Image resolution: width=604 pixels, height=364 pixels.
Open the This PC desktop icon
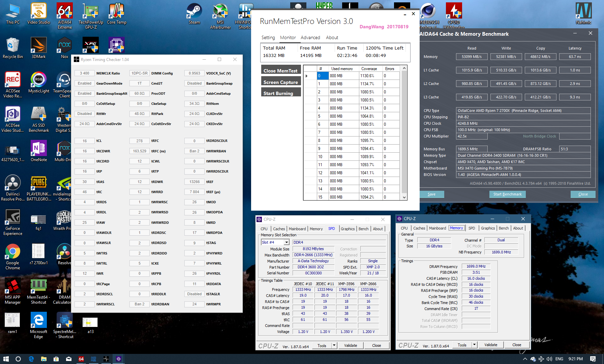tap(13, 14)
